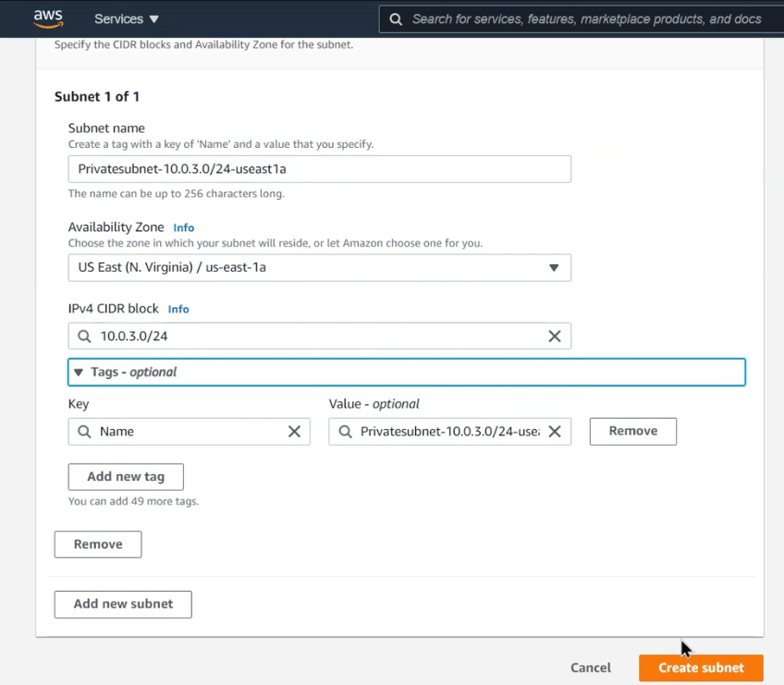
Task: Clear the tag Key 'Name' field
Action: (x=294, y=432)
